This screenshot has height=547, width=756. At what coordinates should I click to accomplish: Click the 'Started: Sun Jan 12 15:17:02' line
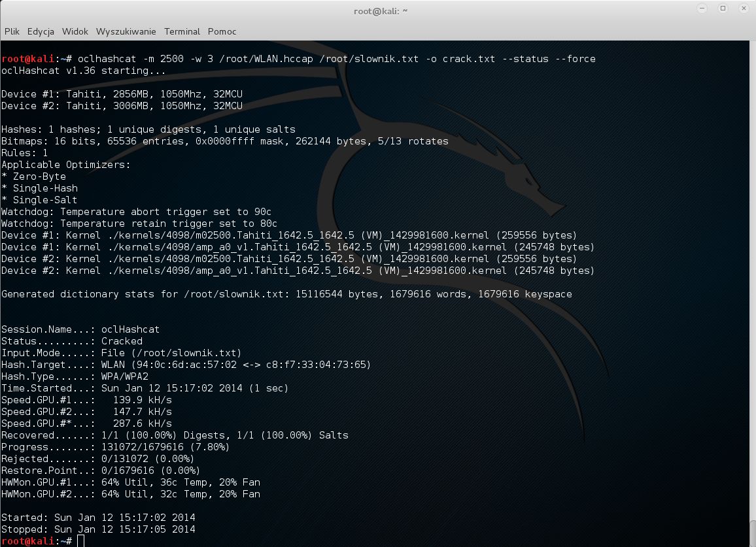pos(98,518)
